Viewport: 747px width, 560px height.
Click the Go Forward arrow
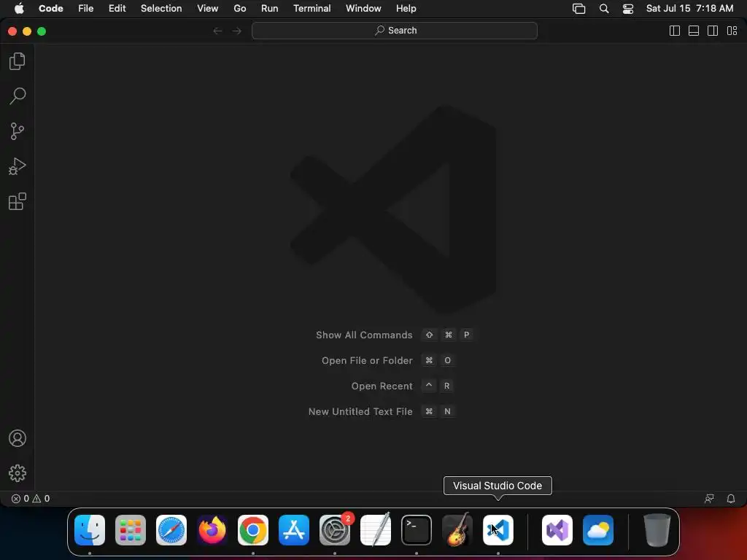click(x=237, y=31)
